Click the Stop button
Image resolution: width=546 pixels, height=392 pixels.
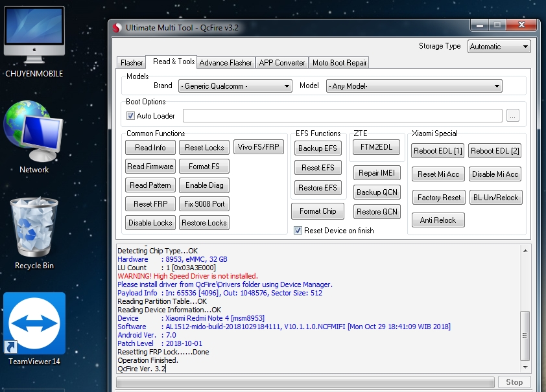(x=514, y=382)
